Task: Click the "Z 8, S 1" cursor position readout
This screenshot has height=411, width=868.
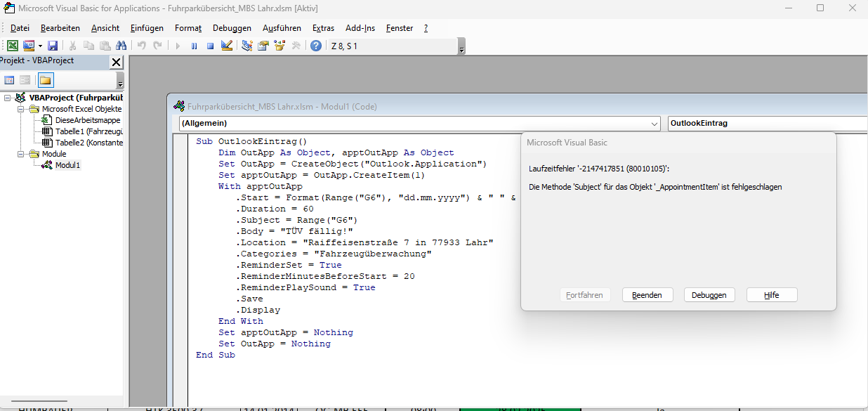Action: (344, 46)
